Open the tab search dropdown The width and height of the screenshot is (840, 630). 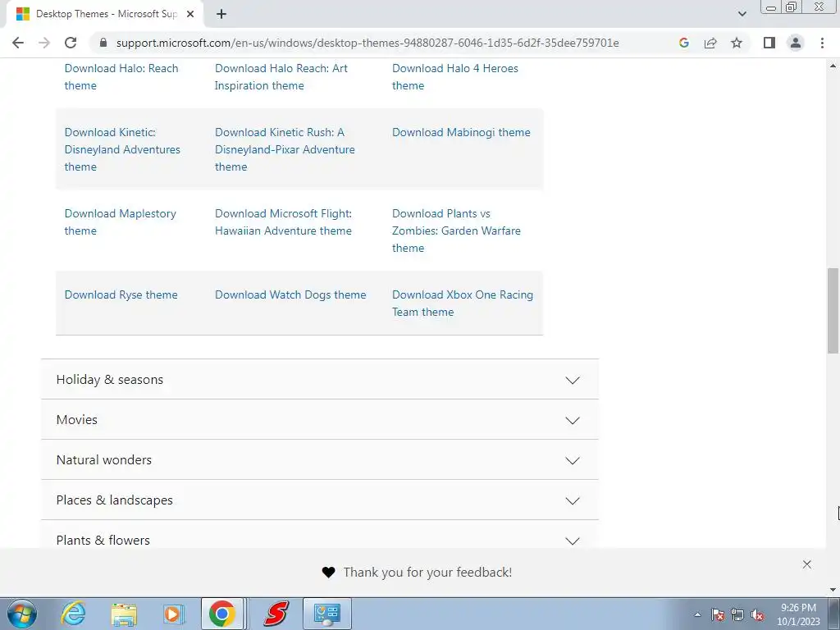(x=742, y=14)
